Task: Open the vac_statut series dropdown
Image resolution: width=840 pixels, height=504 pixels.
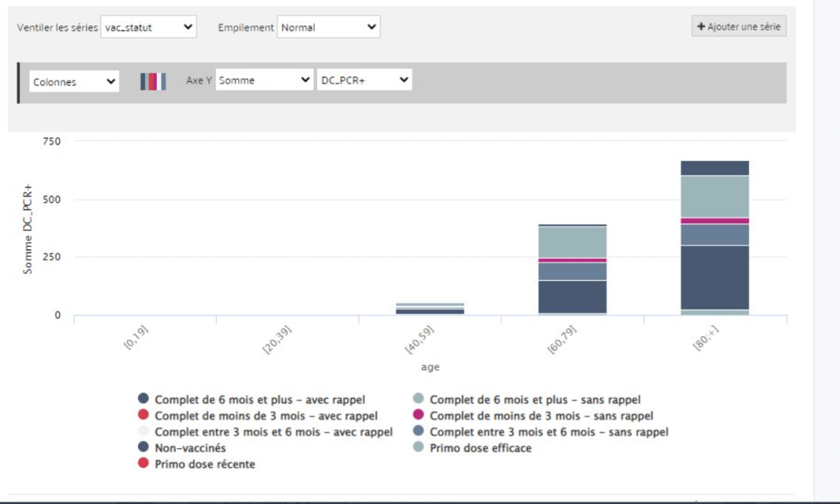Action: [148, 25]
